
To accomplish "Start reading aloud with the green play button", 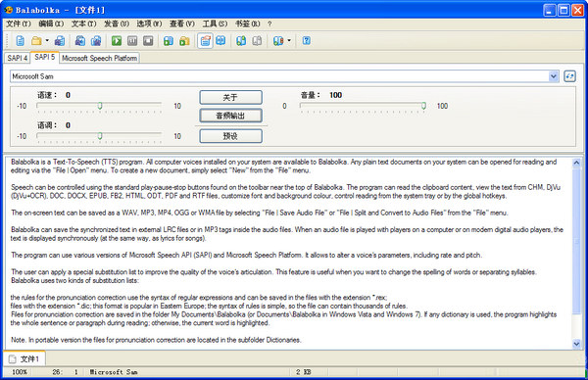I will [x=117, y=40].
